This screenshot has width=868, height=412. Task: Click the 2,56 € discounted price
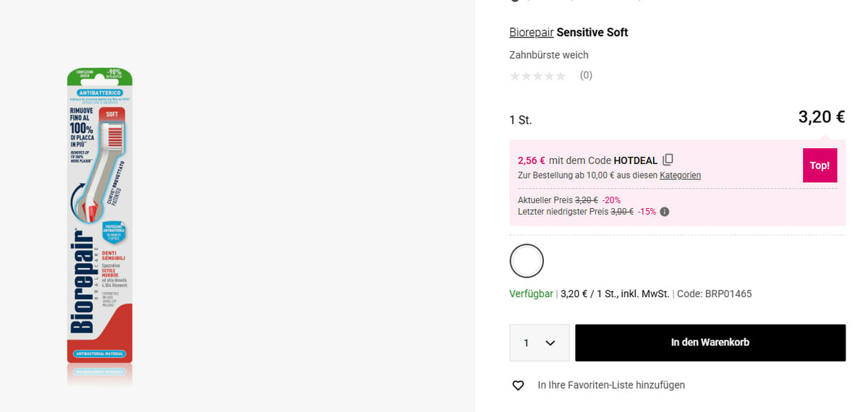[x=532, y=160]
